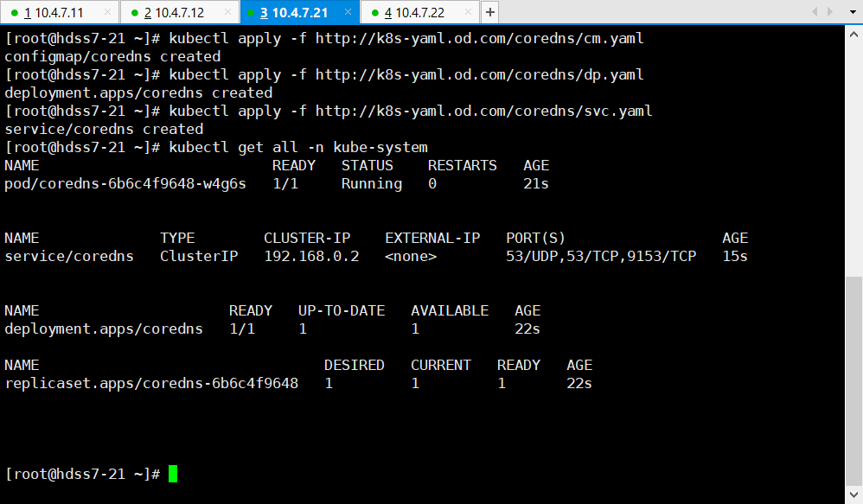Close the 10.4.7.11 tab
863x504 pixels.
pos(107,12)
